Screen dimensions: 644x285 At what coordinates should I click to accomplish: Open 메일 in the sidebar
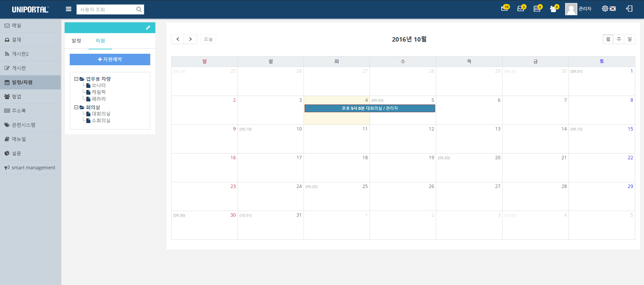30,26
